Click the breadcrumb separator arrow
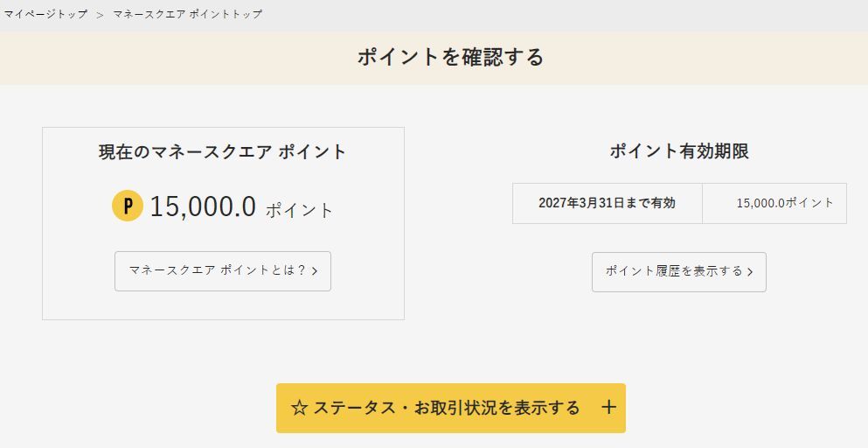Screen dimensions: 868x448 [x=100, y=15]
